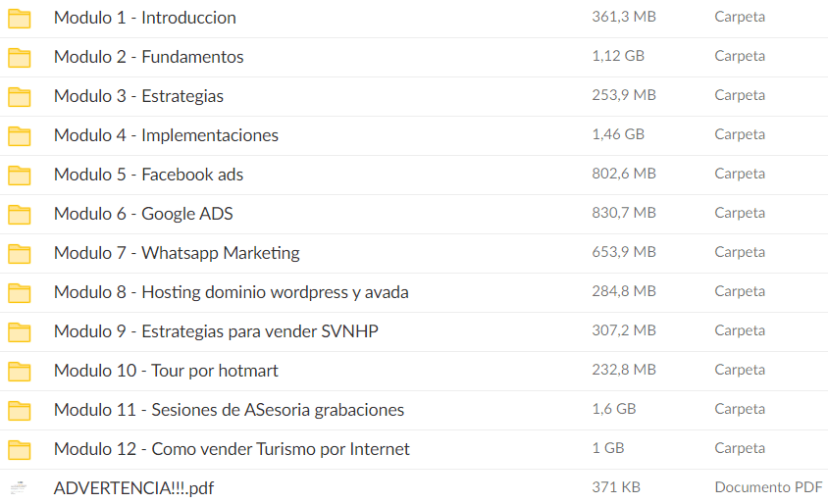This screenshot has height=504, width=828.
Task: Click the folder icon beside Modulo 2 - Fundamentos
Action: click(x=20, y=57)
